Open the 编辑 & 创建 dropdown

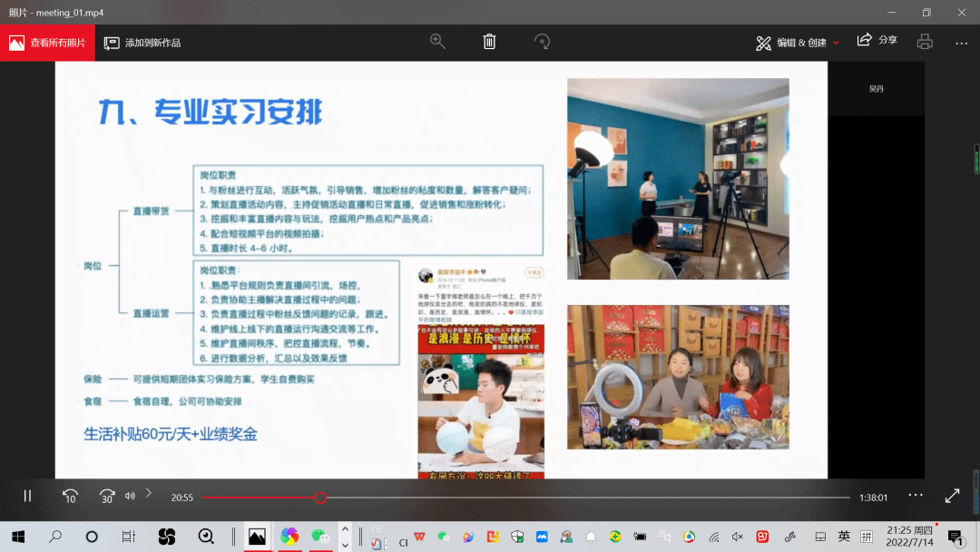[798, 43]
